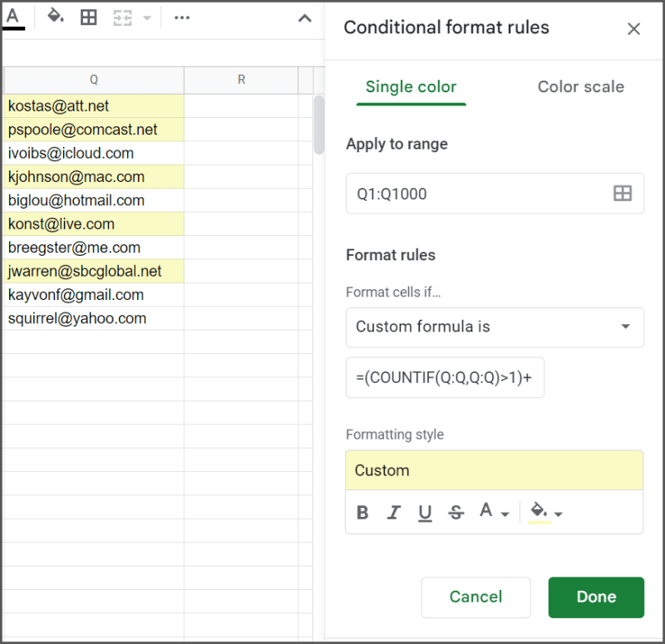Toggle bold formatting style
Image resolution: width=665 pixels, height=644 pixels.
(362, 512)
